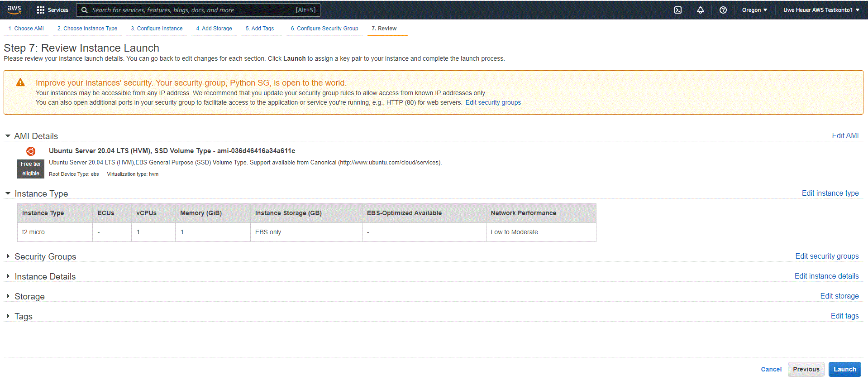This screenshot has width=868, height=381.
Task: Expand the Tags section
Action: coord(8,316)
